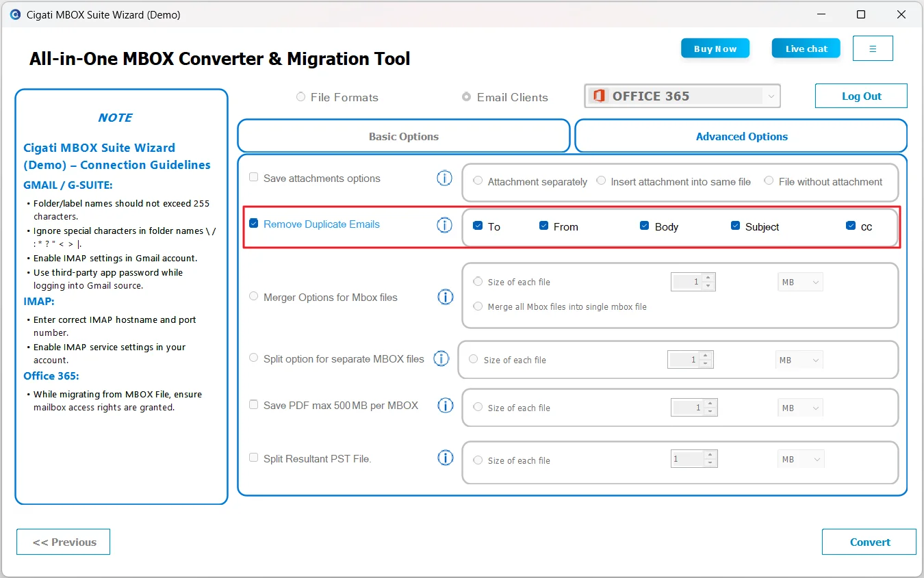Select Merger Options for Mbox files radio
924x578 pixels.
click(x=254, y=296)
